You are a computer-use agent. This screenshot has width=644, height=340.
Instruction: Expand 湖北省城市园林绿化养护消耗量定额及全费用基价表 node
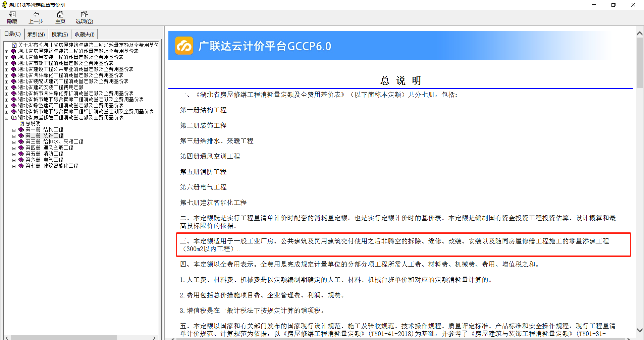pyautogui.click(x=6, y=94)
